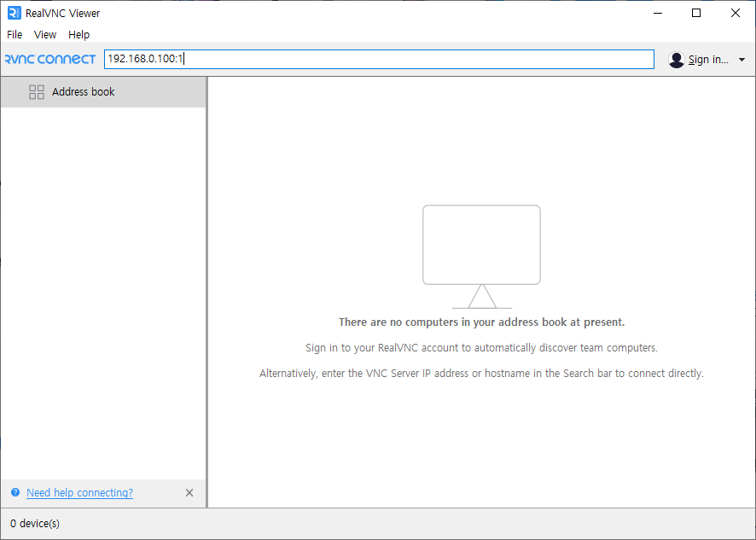This screenshot has height=540, width=756.
Task: Open the View menu
Action: [45, 35]
